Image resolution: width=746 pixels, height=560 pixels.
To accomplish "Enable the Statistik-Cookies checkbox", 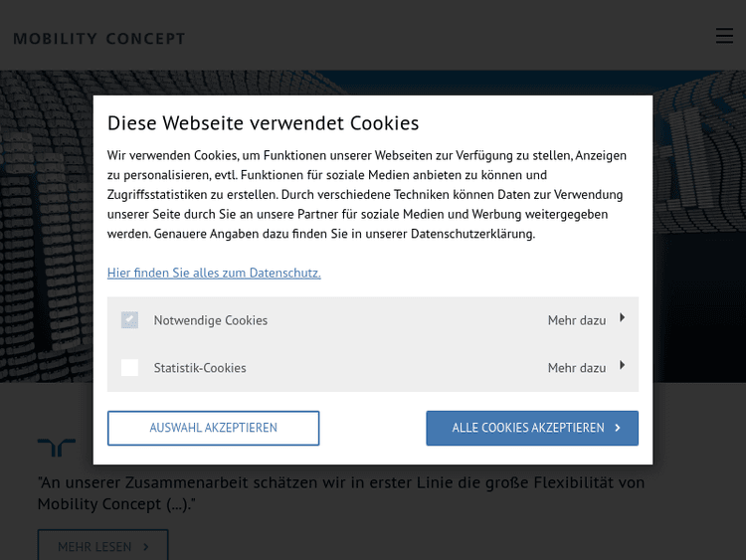I will click(129, 368).
